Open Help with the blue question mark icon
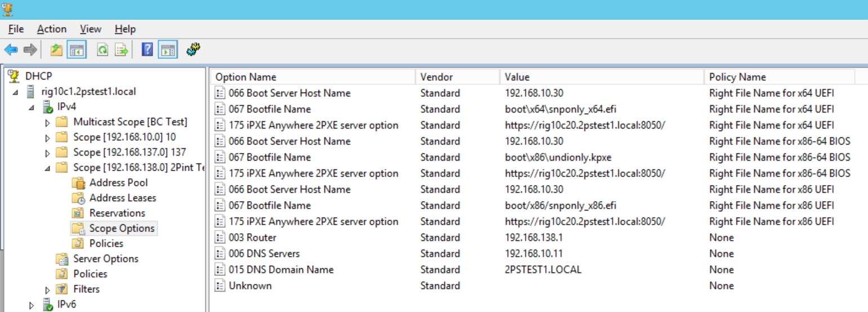 pyautogui.click(x=147, y=50)
